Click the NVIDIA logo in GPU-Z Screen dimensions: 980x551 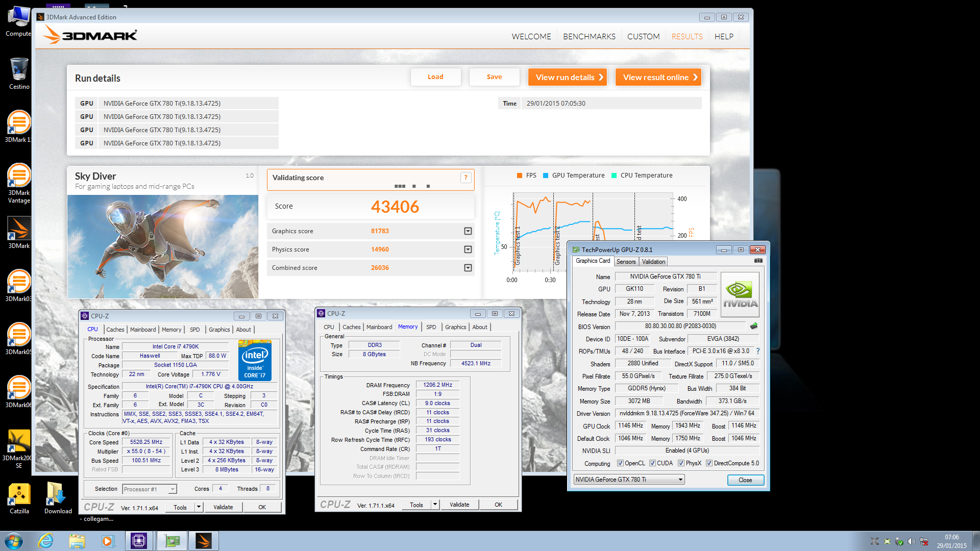tap(740, 294)
